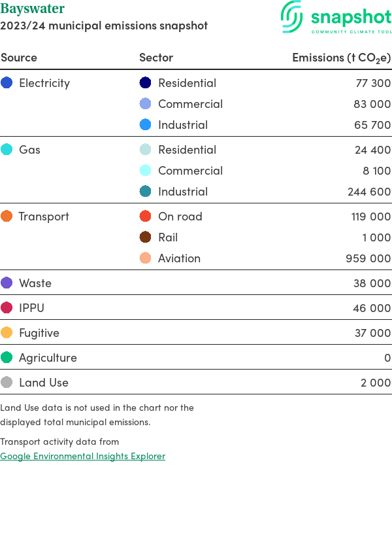Click the Snapshot logo icon
The height and width of the screenshot is (556, 392).
click(292, 16)
